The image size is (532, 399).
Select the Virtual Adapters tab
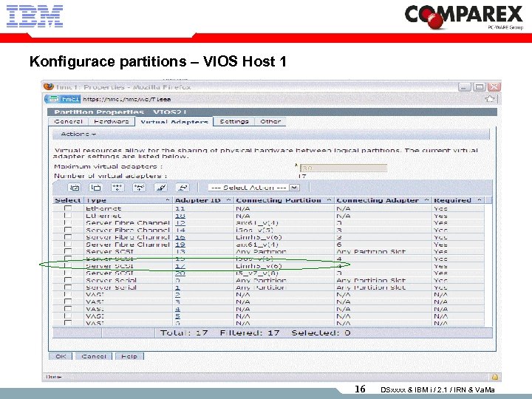[174, 121]
